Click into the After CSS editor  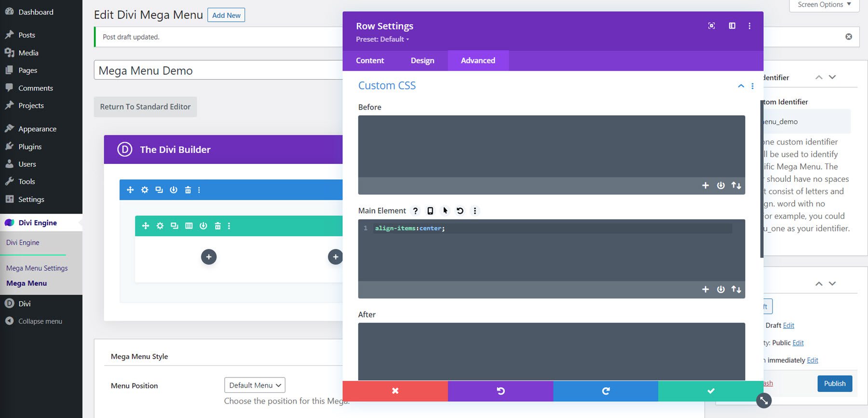click(551, 351)
